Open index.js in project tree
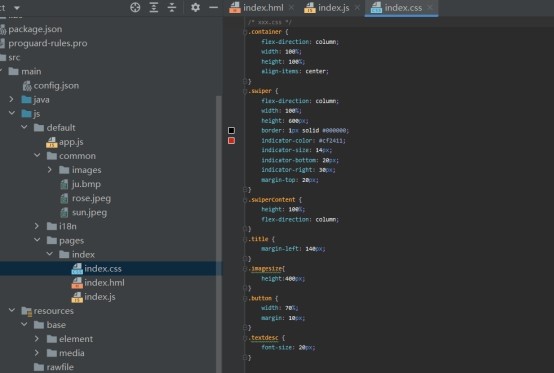This screenshot has height=373, width=554. tap(100, 297)
